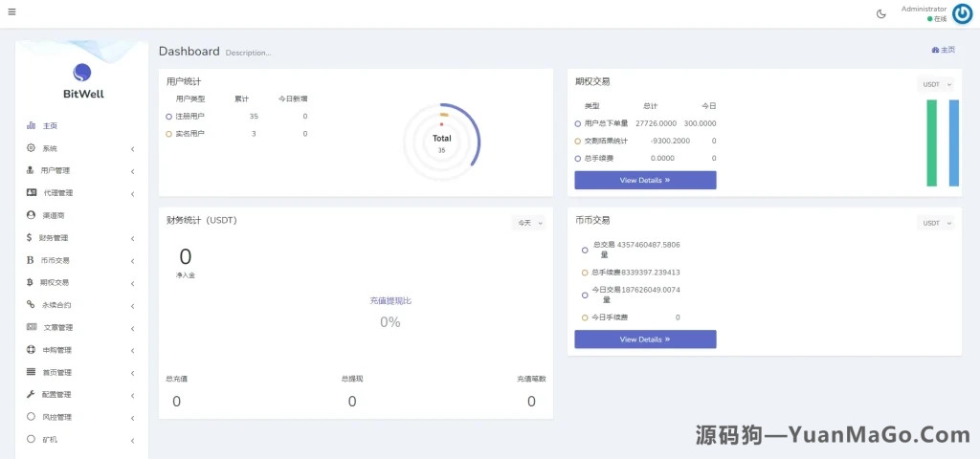Toggle the 总交易量 legend marker
The image size is (980, 459).
click(x=585, y=250)
